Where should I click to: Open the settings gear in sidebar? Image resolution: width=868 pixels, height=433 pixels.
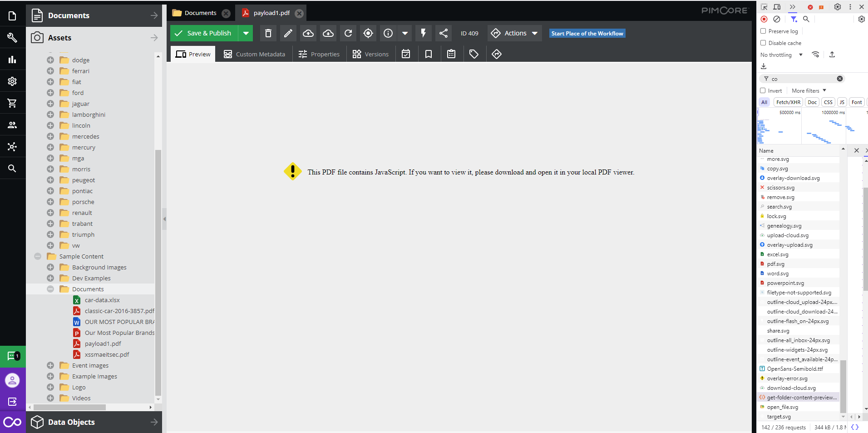point(12,81)
